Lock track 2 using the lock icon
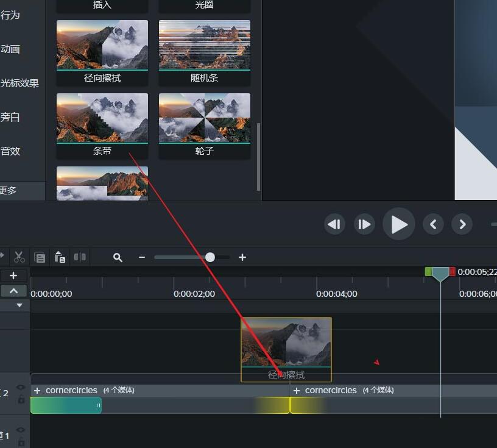497x448 pixels. coord(21,398)
